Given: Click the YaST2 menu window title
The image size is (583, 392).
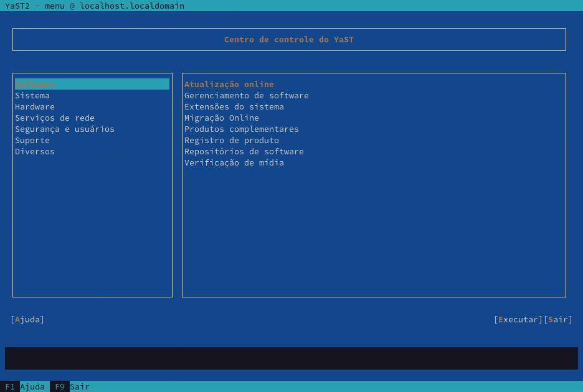Looking at the screenshot, I should [x=95, y=6].
